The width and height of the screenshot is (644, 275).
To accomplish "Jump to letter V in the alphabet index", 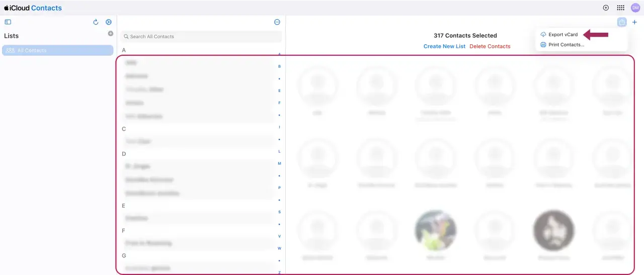I will pyautogui.click(x=279, y=236).
